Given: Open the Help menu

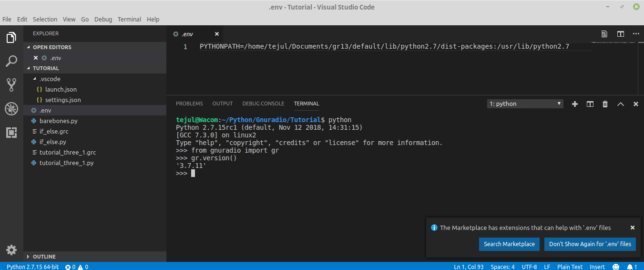Looking at the screenshot, I should coord(153,19).
